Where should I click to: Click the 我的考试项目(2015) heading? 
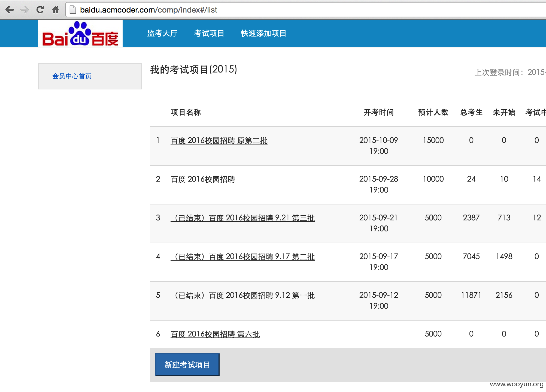point(194,70)
